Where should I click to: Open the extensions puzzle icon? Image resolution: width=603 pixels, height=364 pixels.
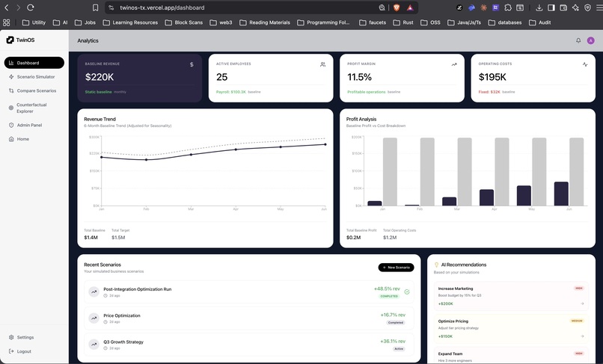point(508,7)
